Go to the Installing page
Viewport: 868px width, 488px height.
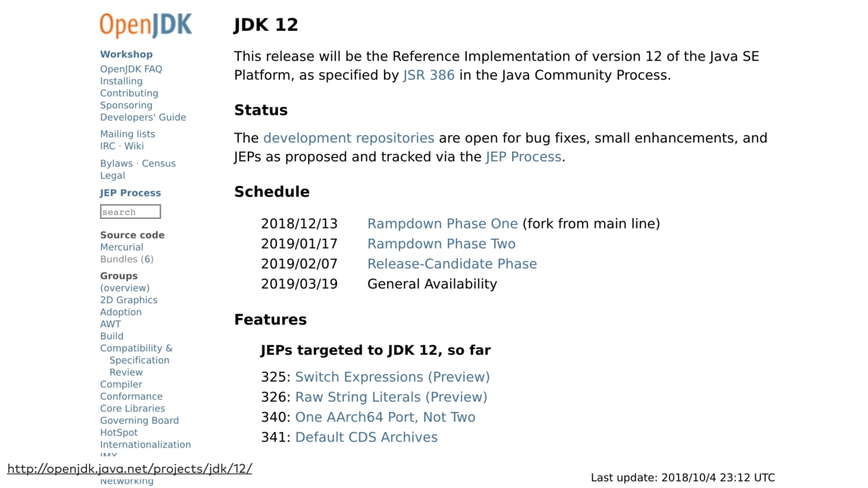click(121, 81)
